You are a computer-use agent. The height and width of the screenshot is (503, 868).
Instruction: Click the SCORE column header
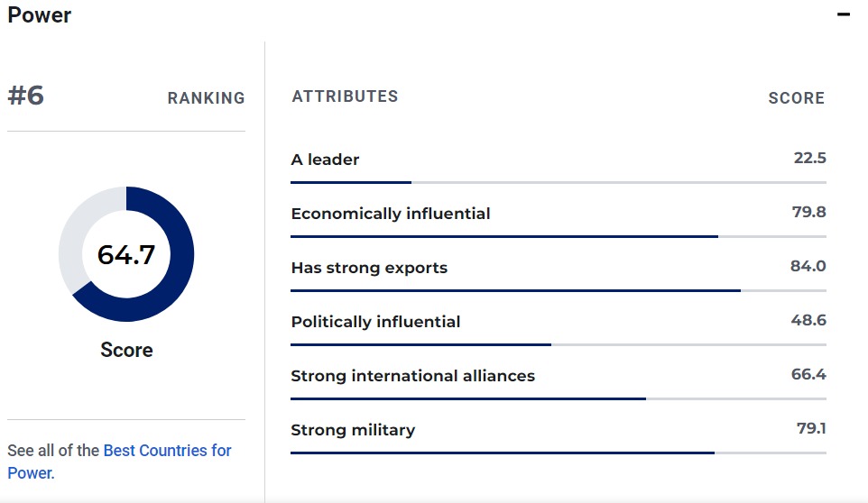[796, 98]
